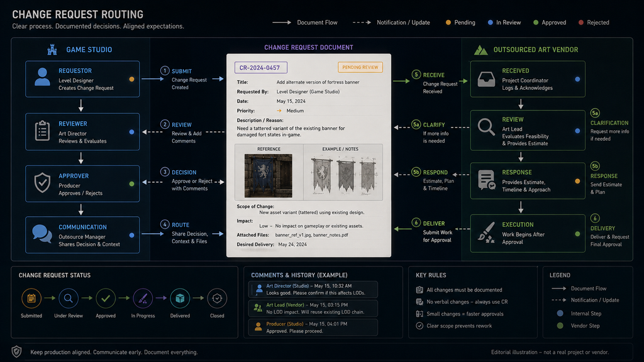The height and width of the screenshot is (362, 644).
Task: Click the Art Director comment avatar
Action: pyautogui.click(x=259, y=289)
